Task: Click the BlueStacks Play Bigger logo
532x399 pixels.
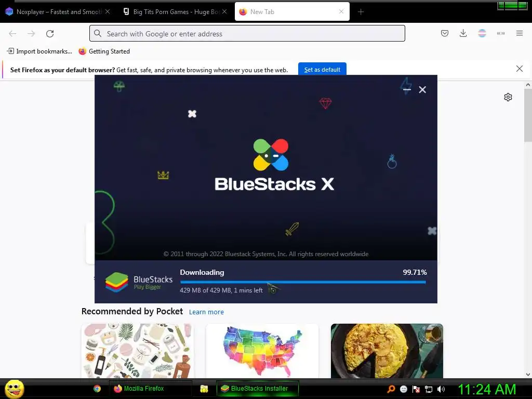Action: click(139, 282)
